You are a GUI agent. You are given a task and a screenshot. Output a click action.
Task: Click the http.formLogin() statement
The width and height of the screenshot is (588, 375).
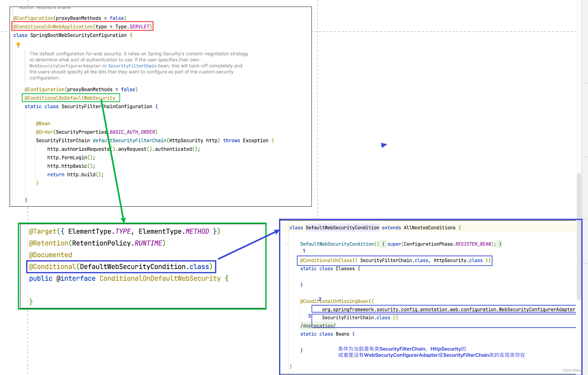71,158
